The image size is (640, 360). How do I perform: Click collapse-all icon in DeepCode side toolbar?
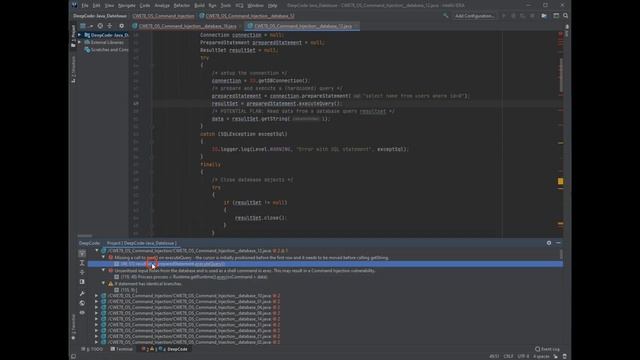point(82,272)
